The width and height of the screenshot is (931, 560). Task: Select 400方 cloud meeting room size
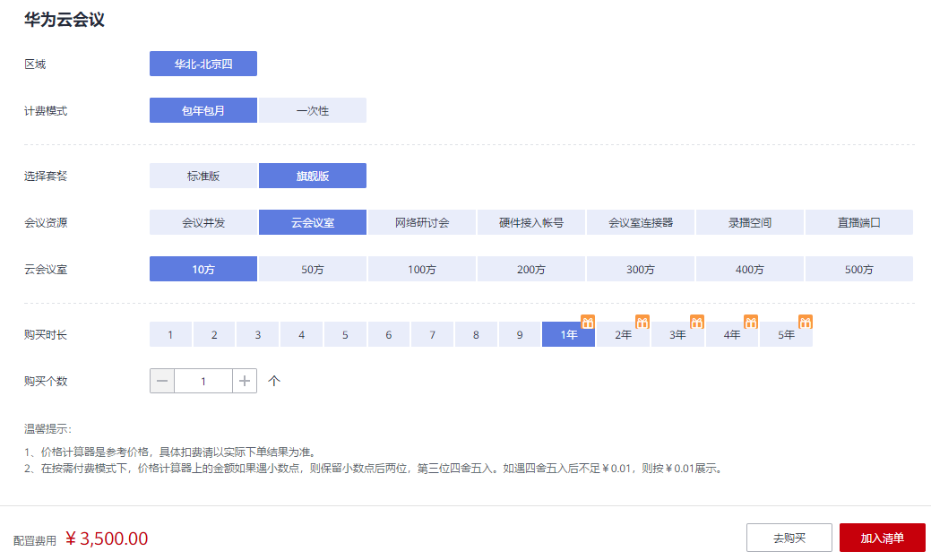pos(749,269)
